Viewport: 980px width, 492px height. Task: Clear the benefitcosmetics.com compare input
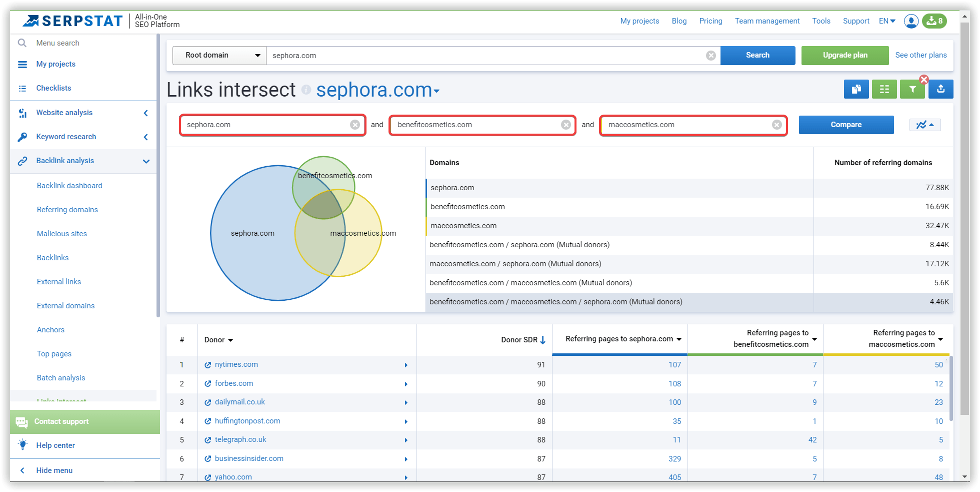566,125
